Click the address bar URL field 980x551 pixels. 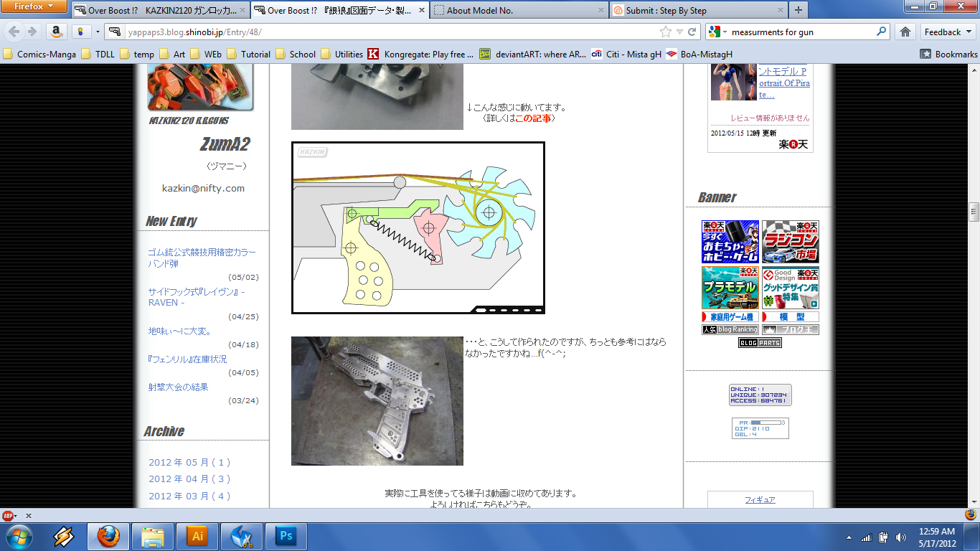point(391,32)
